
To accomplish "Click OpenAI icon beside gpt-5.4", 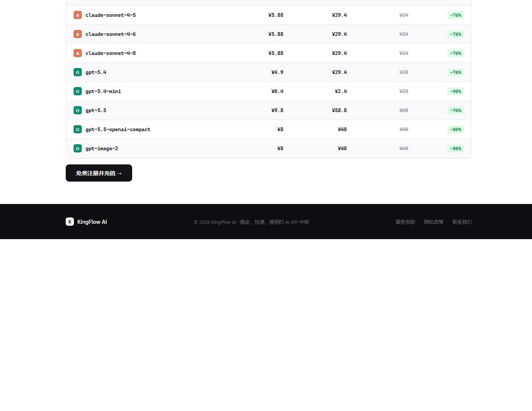I will (x=78, y=72).
